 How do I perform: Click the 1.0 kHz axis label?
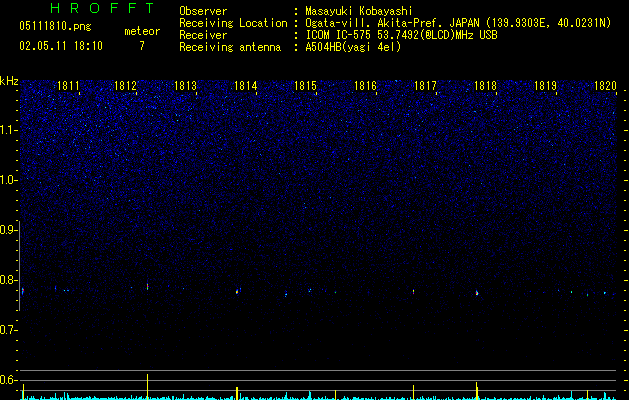coord(8,180)
